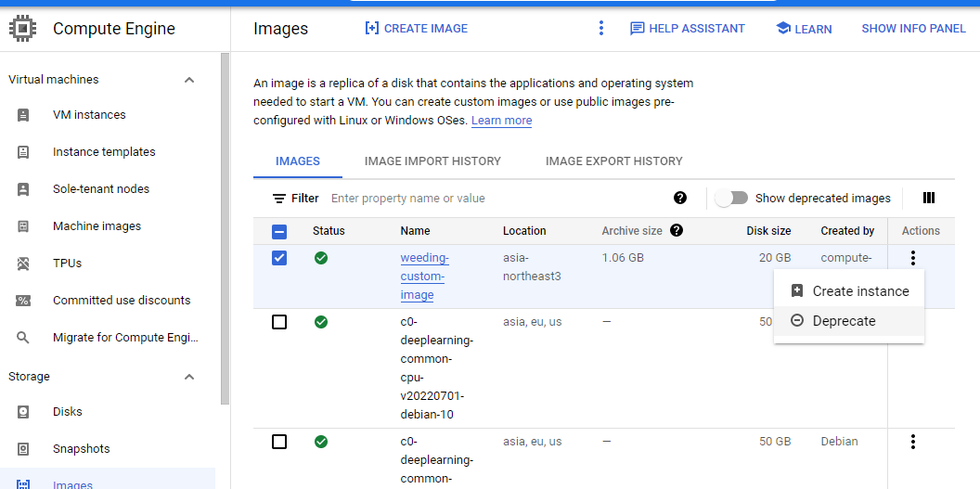Check the checkbox of the Debian-created image row
This screenshot has height=489, width=980.
pos(279,442)
